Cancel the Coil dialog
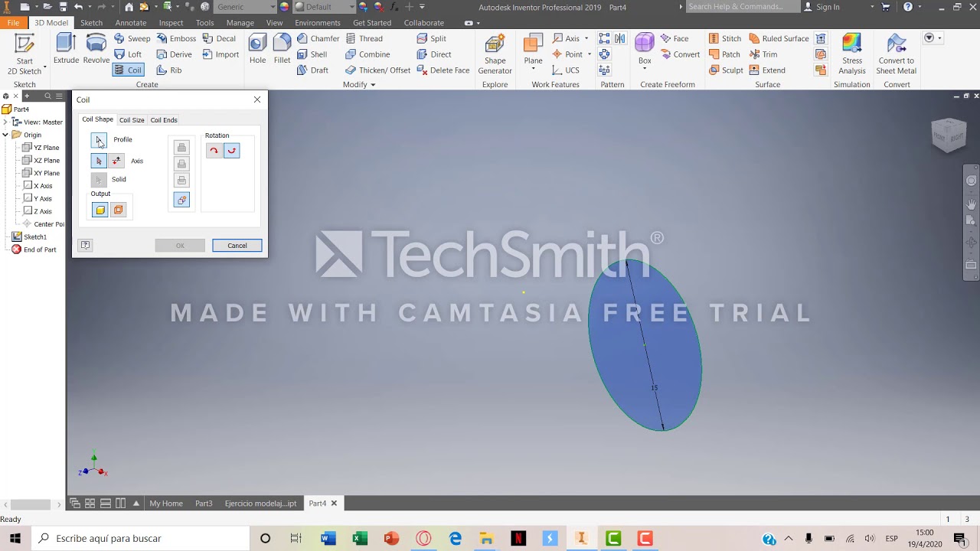Screen dimensions: 980x551 237,246
